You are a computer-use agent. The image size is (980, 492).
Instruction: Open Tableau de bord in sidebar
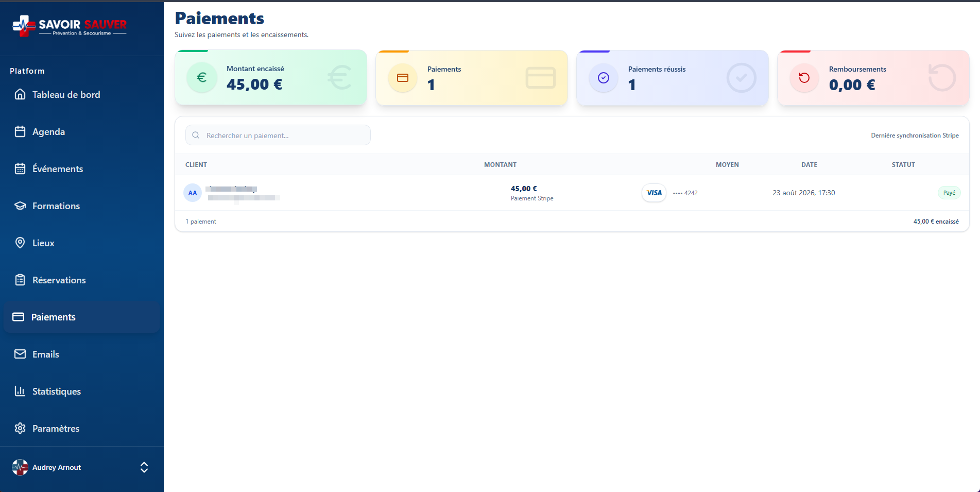coord(81,94)
